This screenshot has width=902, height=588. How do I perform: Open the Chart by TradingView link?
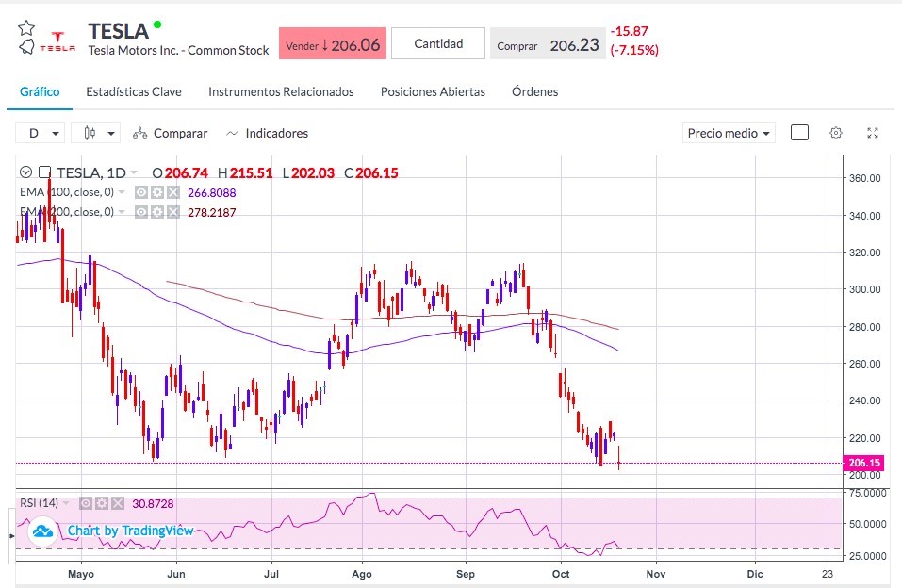click(131, 531)
